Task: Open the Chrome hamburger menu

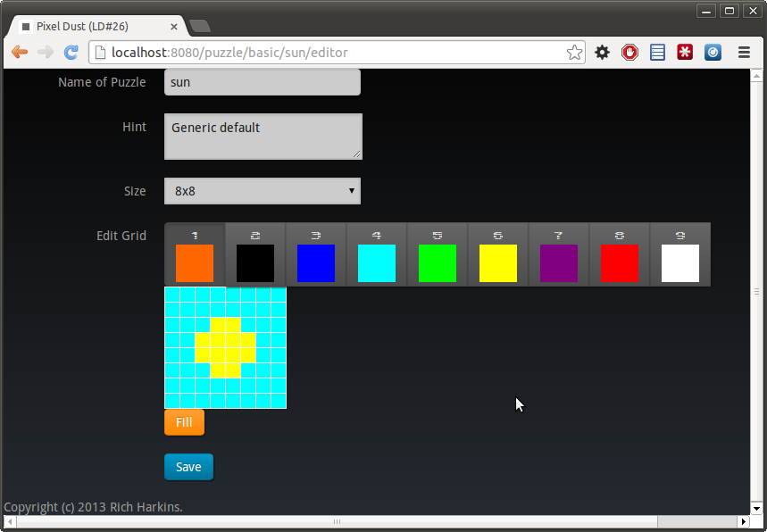Action: tap(744, 53)
